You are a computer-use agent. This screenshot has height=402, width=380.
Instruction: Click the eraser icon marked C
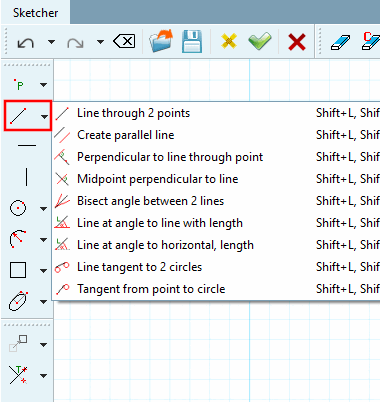(x=371, y=41)
